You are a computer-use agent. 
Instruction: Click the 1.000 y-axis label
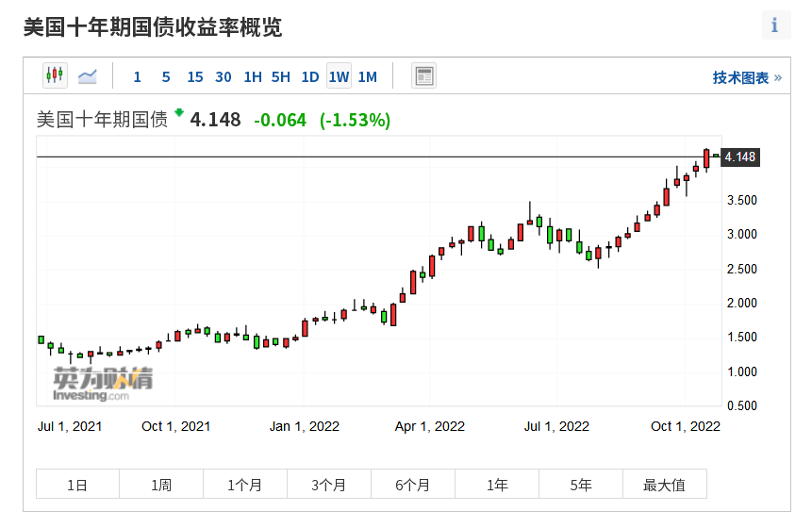pyautogui.click(x=742, y=371)
